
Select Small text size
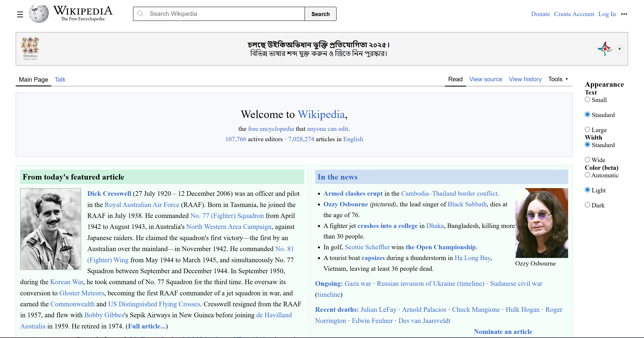click(588, 99)
